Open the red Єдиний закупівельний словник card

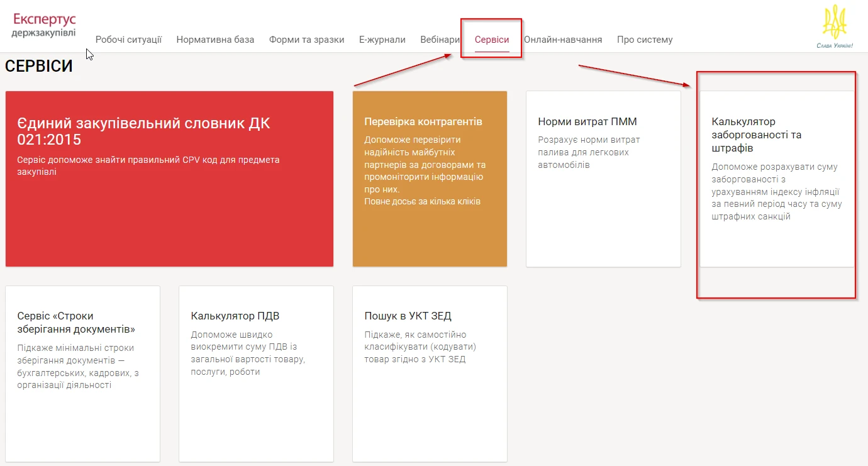coord(169,179)
